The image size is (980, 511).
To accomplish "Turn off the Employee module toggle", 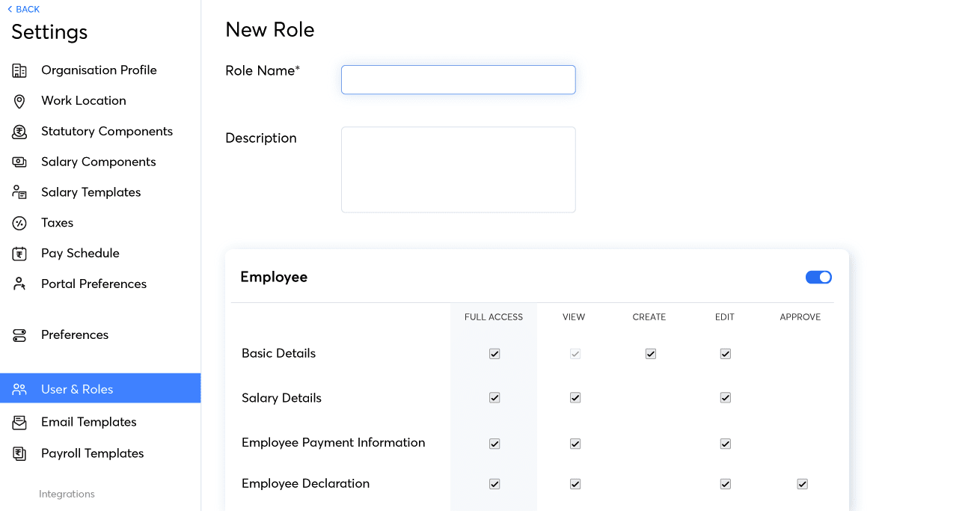I will 818,278.
